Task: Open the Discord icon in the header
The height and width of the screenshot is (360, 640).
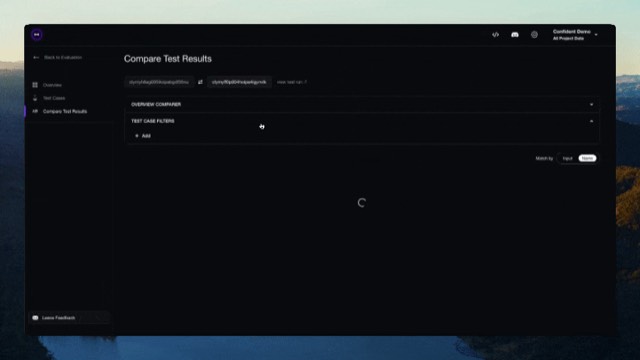Action: click(515, 35)
